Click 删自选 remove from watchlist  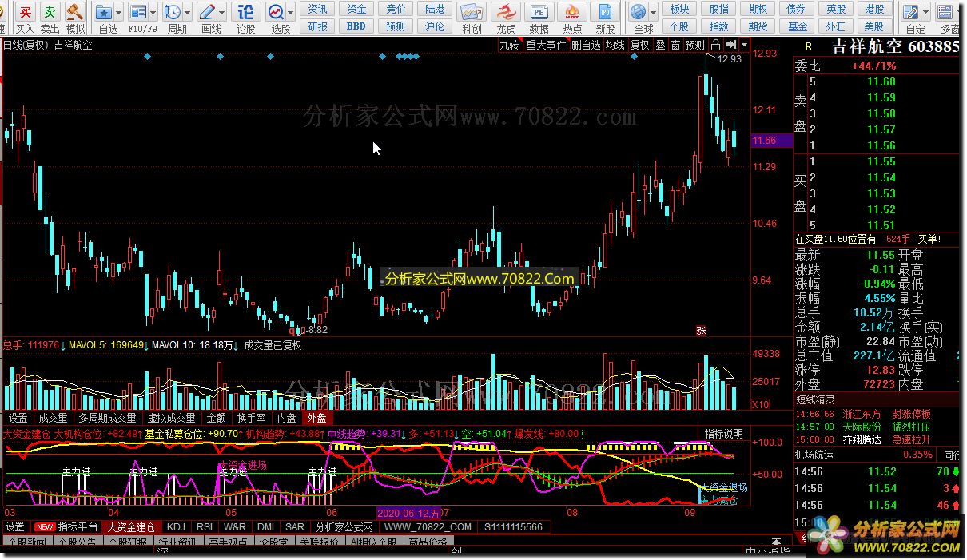pos(586,45)
